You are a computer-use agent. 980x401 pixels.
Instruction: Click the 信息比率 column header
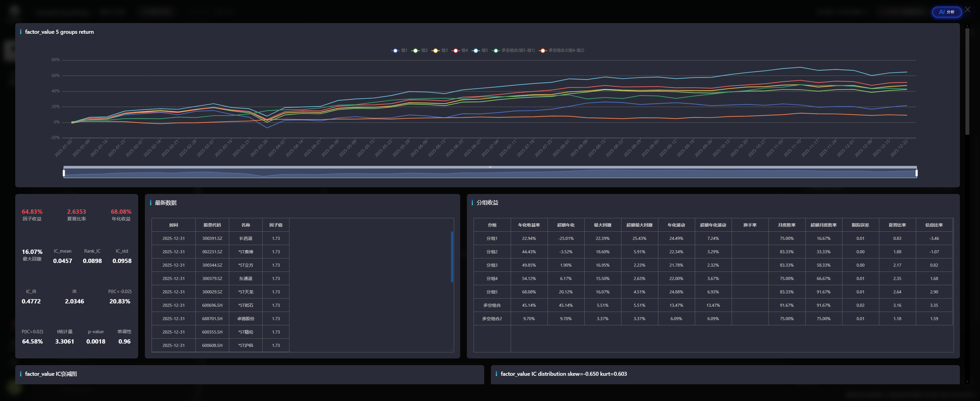[934, 225]
